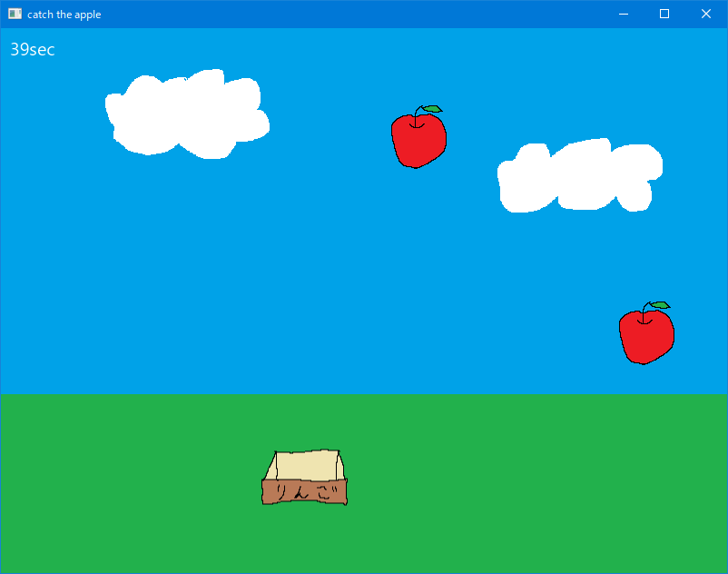Click the empty title bar area
The width and height of the screenshot is (728, 574).
click(x=363, y=14)
